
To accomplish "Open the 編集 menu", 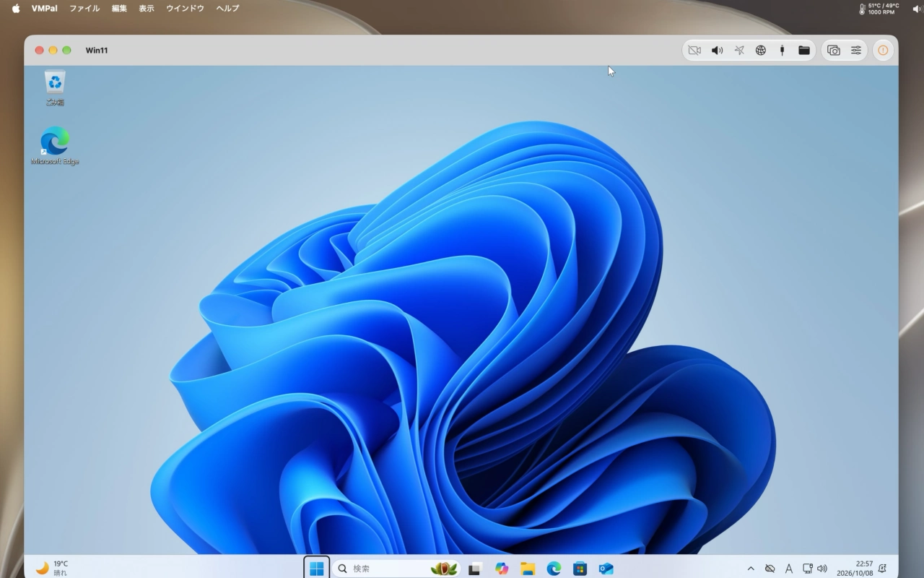I will tap(119, 9).
